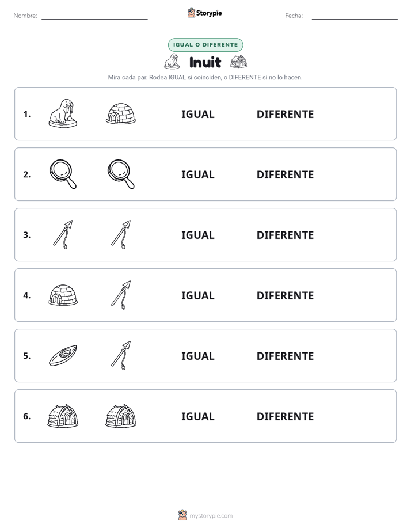Choose DIFERENTE for row 1
Image resolution: width=411 pixels, height=532 pixels.
coord(285,114)
